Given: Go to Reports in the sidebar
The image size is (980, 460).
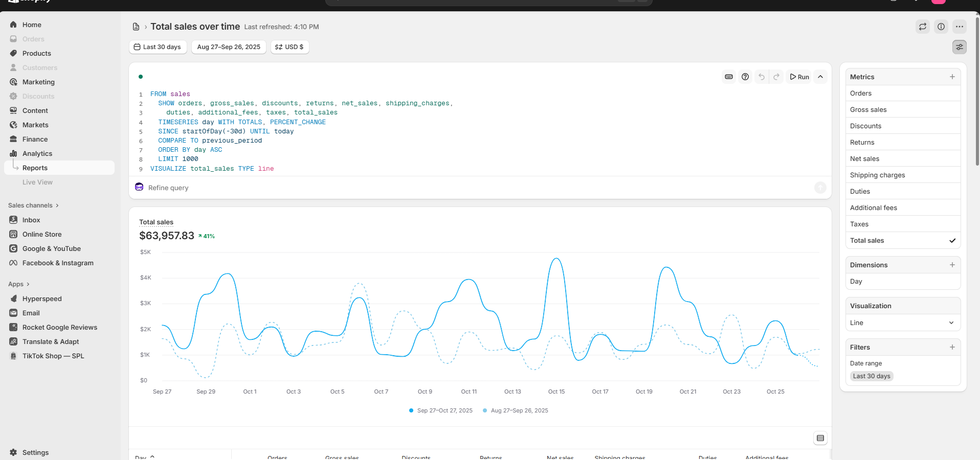Looking at the screenshot, I should coord(35,168).
